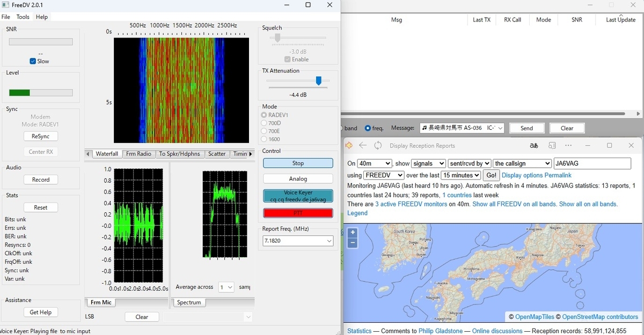Screen dimensions: 644x335
Task: Switch to the Scatter tab
Action: pyautogui.click(x=217, y=154)
